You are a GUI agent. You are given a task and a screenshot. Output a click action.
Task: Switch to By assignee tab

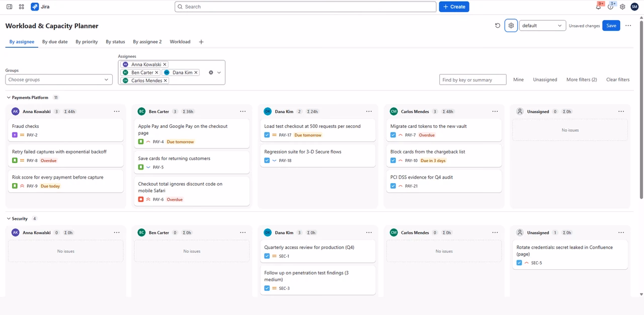point(22,42)
